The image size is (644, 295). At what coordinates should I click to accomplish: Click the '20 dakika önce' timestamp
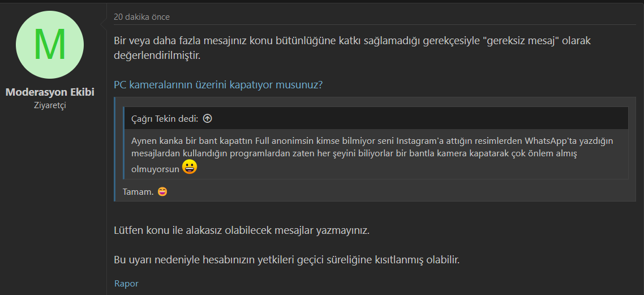[141, 17]
